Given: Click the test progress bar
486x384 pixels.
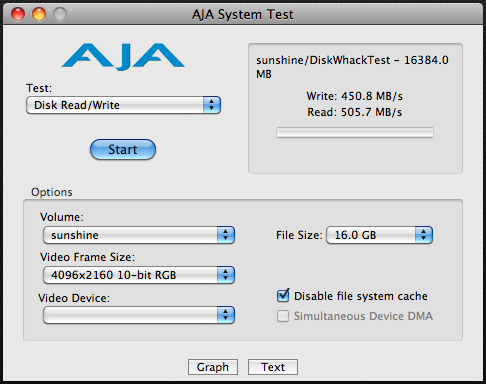Looking at the screenshot, I should coord(355,132).
